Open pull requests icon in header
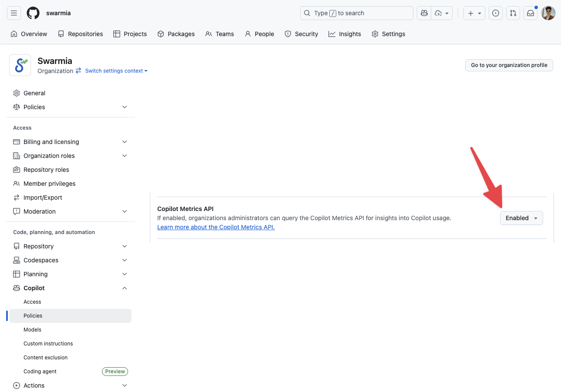 (x=513, y=13)
